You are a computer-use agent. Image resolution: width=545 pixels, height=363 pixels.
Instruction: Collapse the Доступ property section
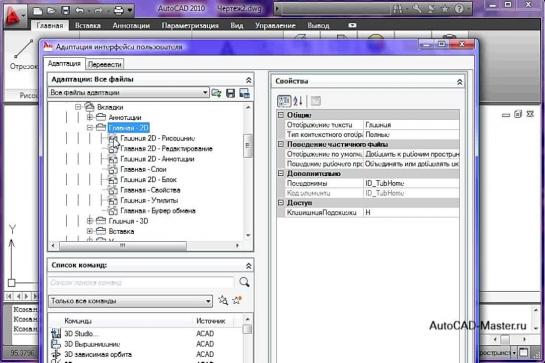tap(281, 202)
